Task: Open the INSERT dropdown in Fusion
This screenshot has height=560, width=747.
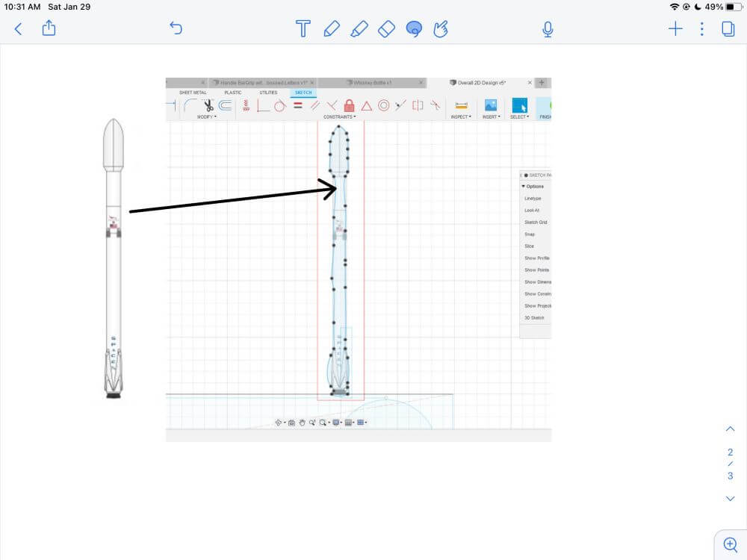Action: click(x=492, y=116)
